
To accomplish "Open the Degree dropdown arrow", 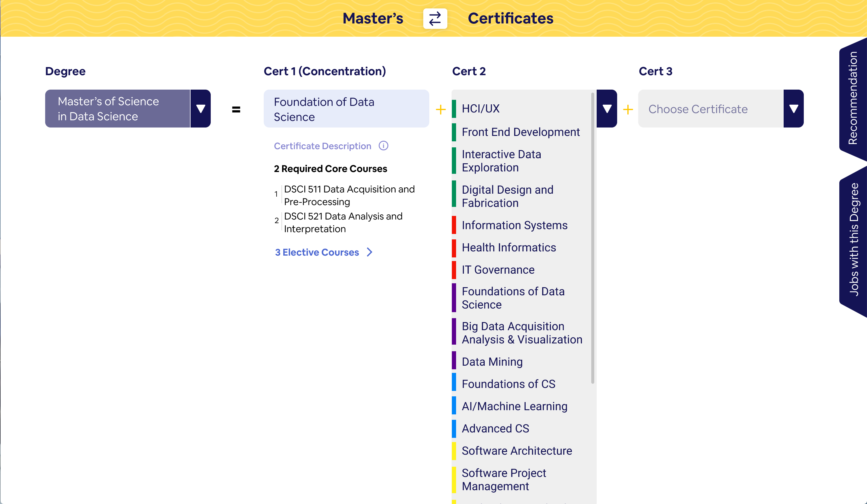I will pyautogui.click(x=200, y=109).
